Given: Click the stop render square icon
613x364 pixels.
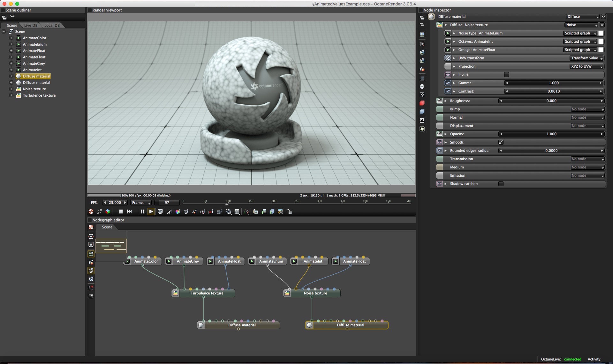Looking at the screenshot, I should 121,212.
